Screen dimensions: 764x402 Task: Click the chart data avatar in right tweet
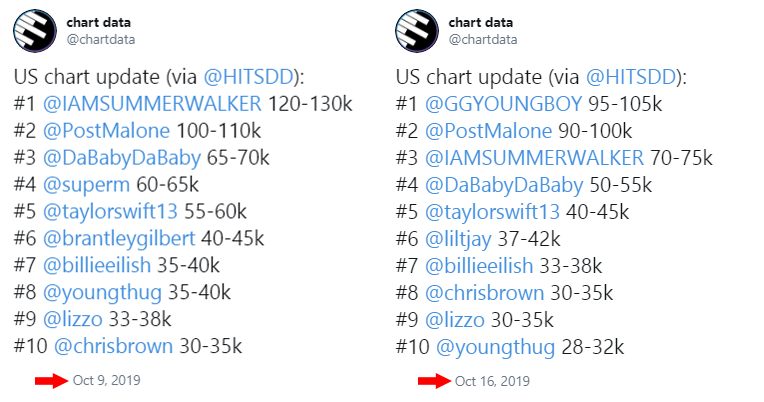[x=417, y=31]
